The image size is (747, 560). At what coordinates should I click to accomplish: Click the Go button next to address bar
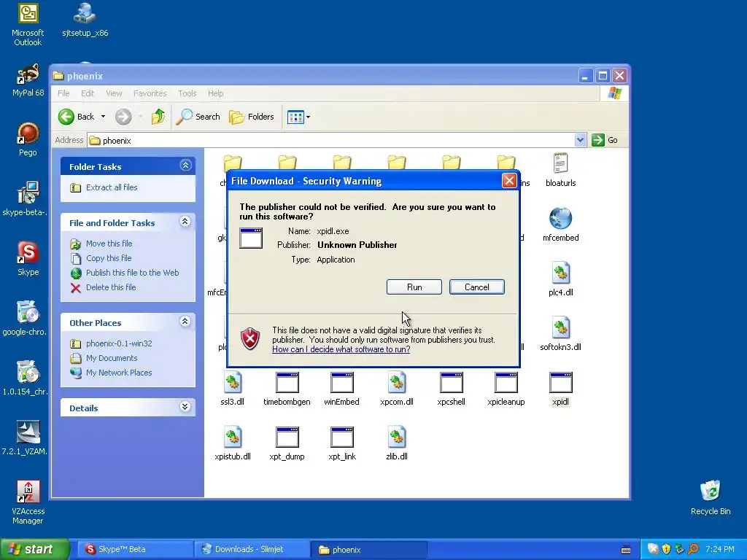(x=605, y=140)
